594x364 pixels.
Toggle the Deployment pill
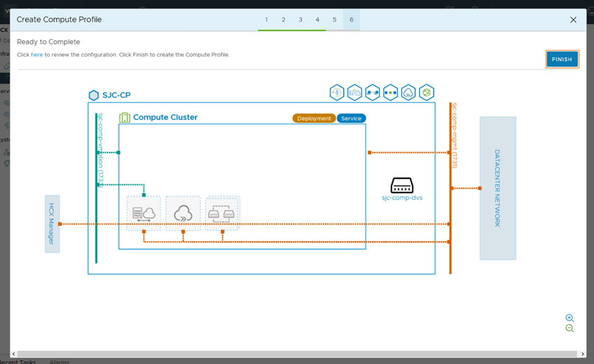tap(314, 119)
